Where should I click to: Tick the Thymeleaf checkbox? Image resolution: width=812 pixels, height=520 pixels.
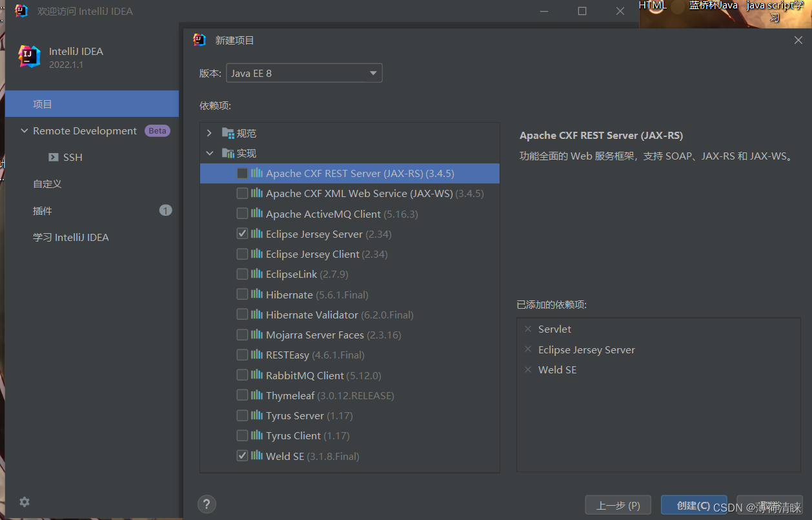242,395
